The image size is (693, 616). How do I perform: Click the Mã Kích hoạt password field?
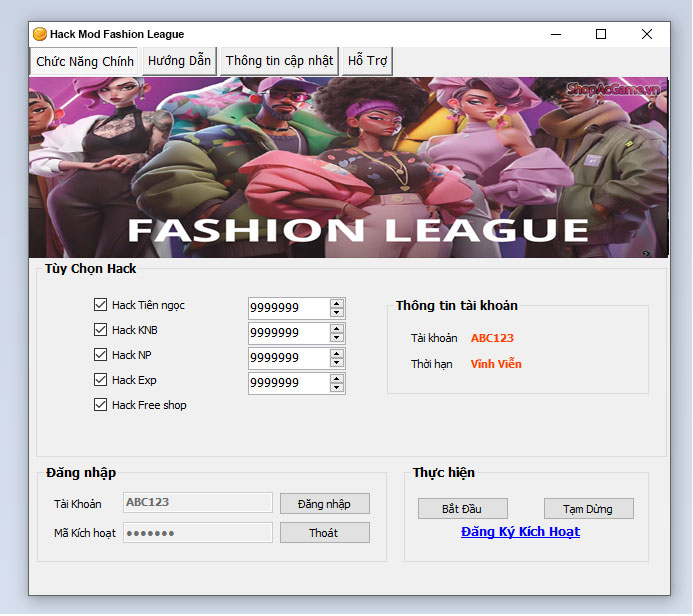click(x=198, y=532)
